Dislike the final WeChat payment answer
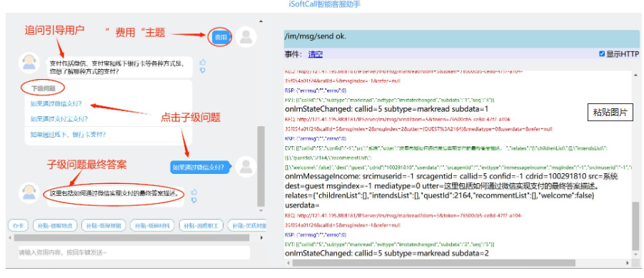The width and height of the screenshot is (644, 278). (194, 200)
